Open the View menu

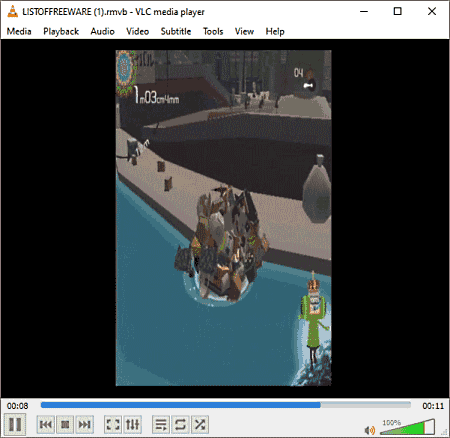pos(244,31)
